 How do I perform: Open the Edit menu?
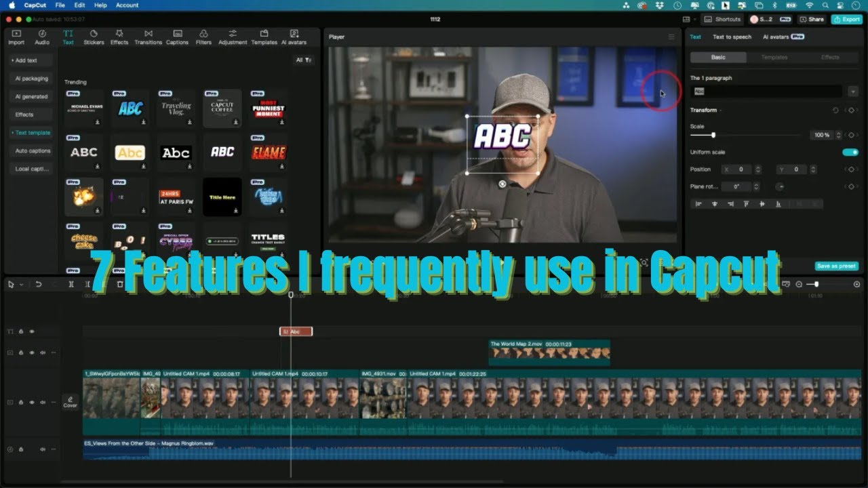(79, 5)
